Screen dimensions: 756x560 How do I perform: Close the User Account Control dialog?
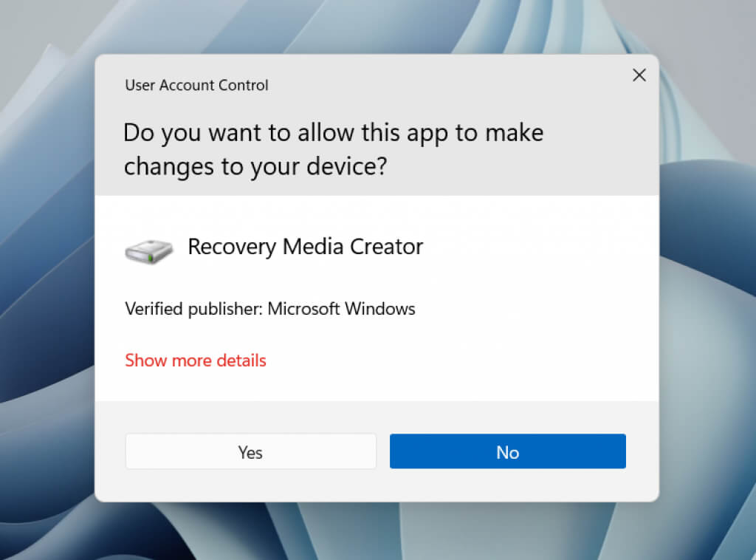[x=639, y=75]
